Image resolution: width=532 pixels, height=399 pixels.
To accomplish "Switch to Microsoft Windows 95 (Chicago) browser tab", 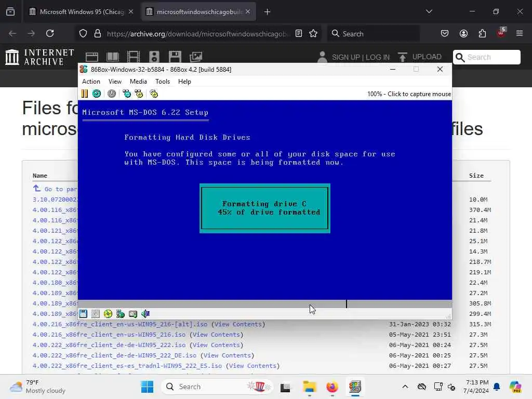I will (x=81, y=12).
